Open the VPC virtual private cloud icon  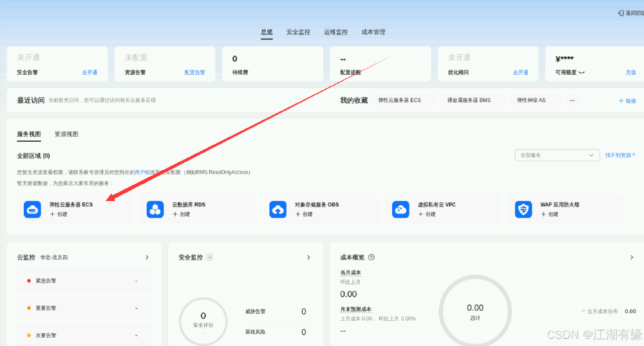click(401, 209)
